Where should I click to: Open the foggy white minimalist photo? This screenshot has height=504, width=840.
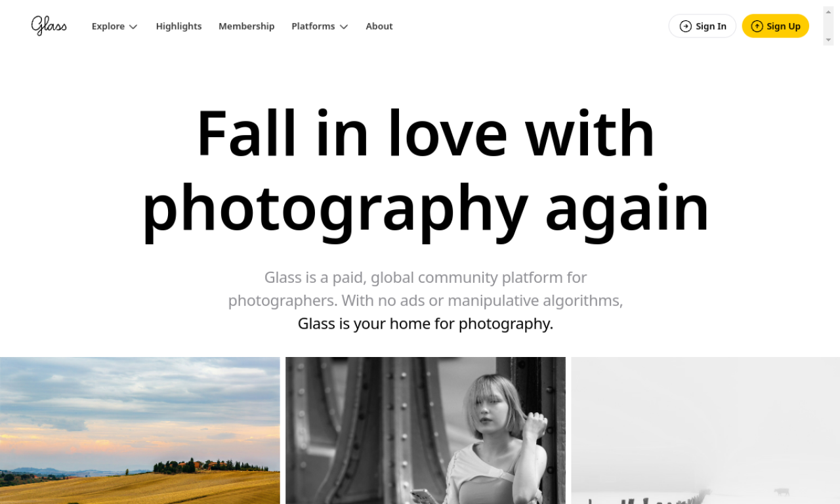click(705, 430)
